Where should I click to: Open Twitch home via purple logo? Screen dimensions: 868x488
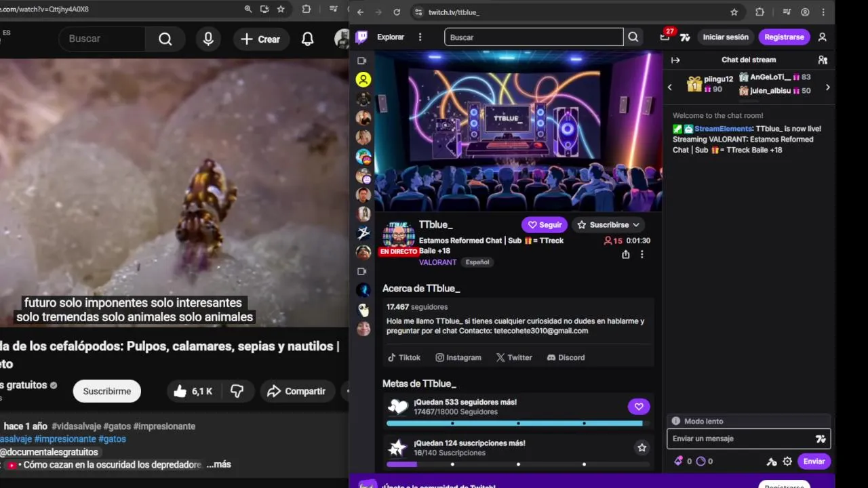tap(362, 37)
